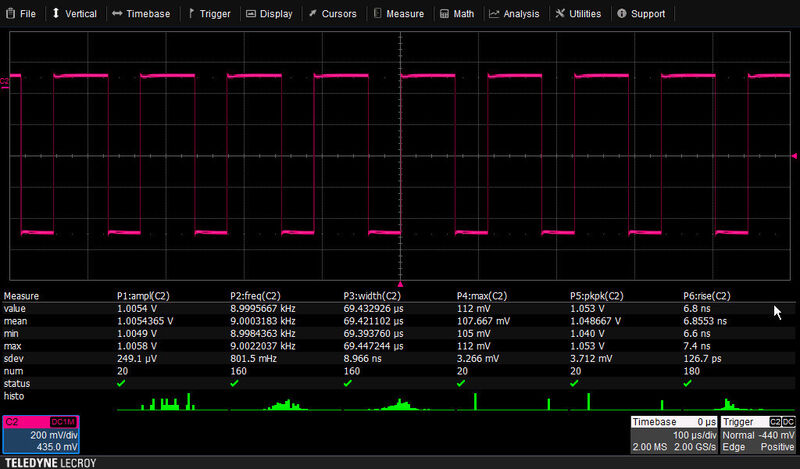This screenshot has width=800, height=469.
Task: Select the P3:width(C2) measurement header
Action: click(x=372, y=296)
